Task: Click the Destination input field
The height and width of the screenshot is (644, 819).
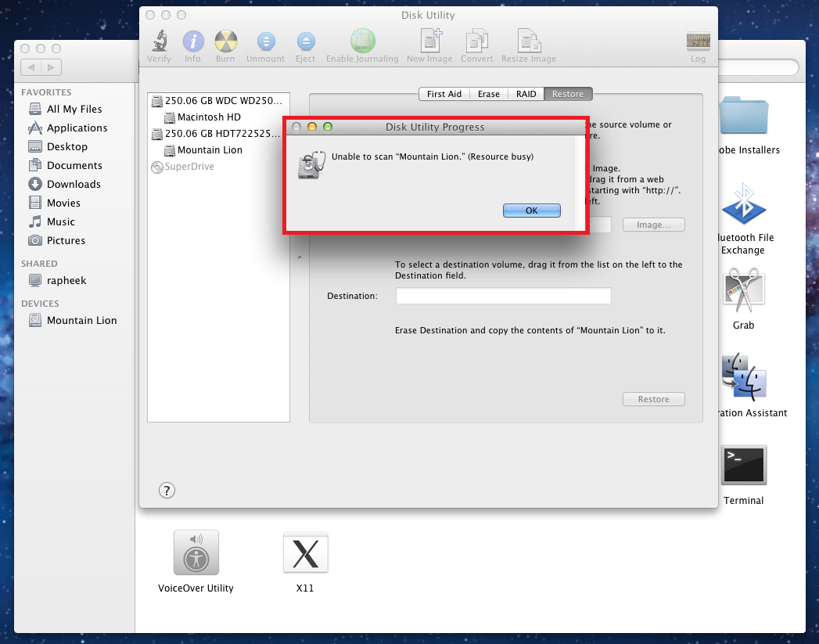Action: coord(504,296)
